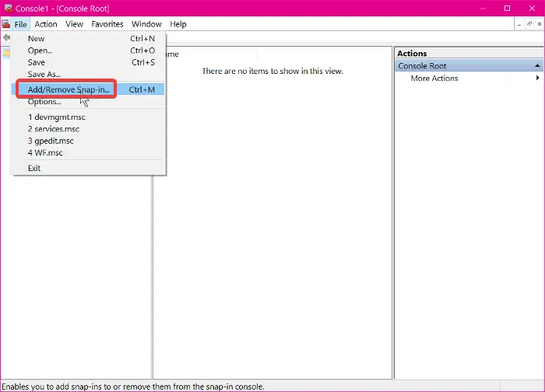
Task: Click the status bar snap-in description
Action: (x=133, y=387)
